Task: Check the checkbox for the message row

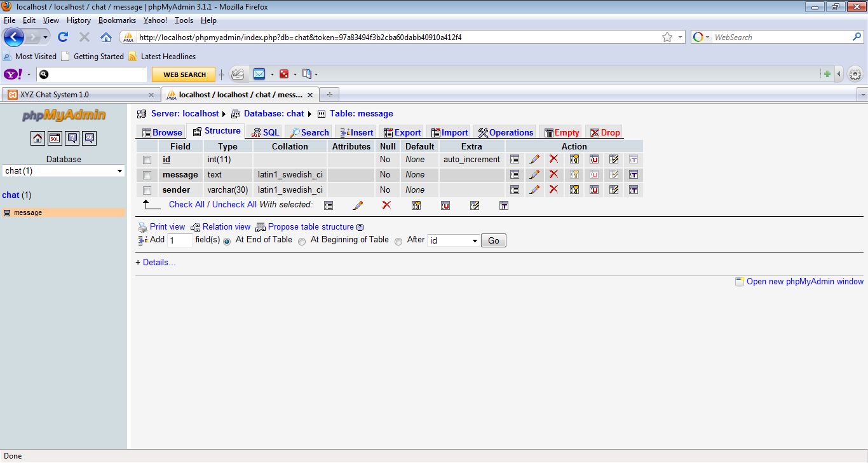Action: point(147,174)
